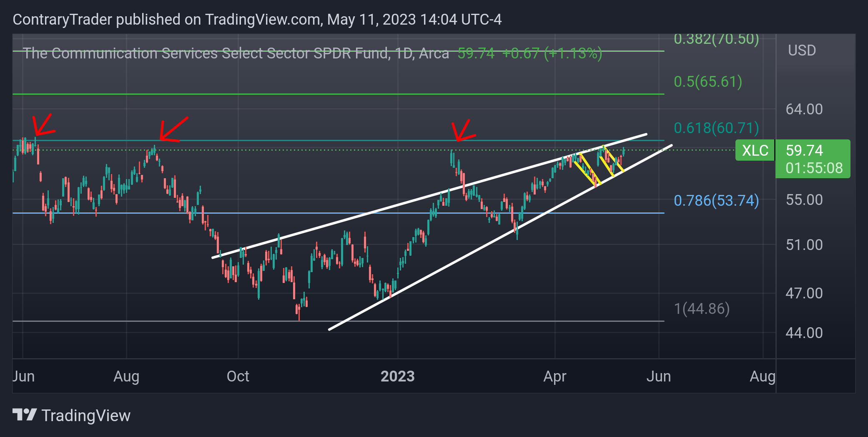Click the 0.786(53.74) Fibonacci level label
The image size is (868, 437).
tap(716, 200)
